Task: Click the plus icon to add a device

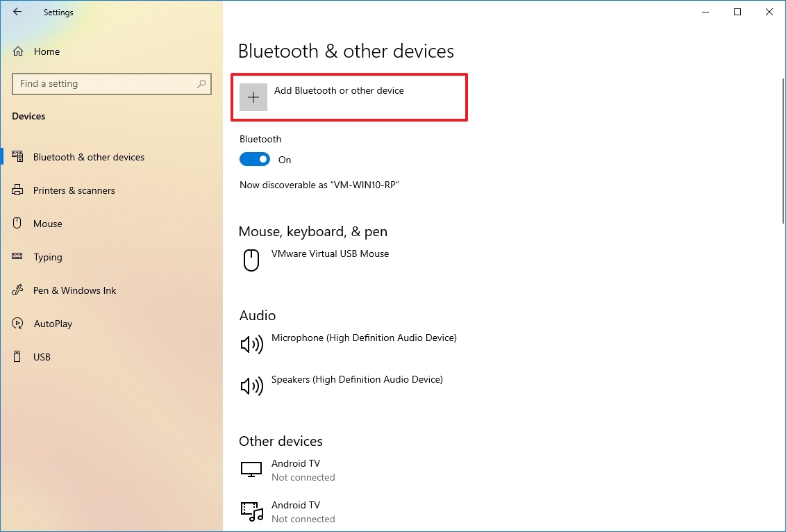Action: pos(253,97)
